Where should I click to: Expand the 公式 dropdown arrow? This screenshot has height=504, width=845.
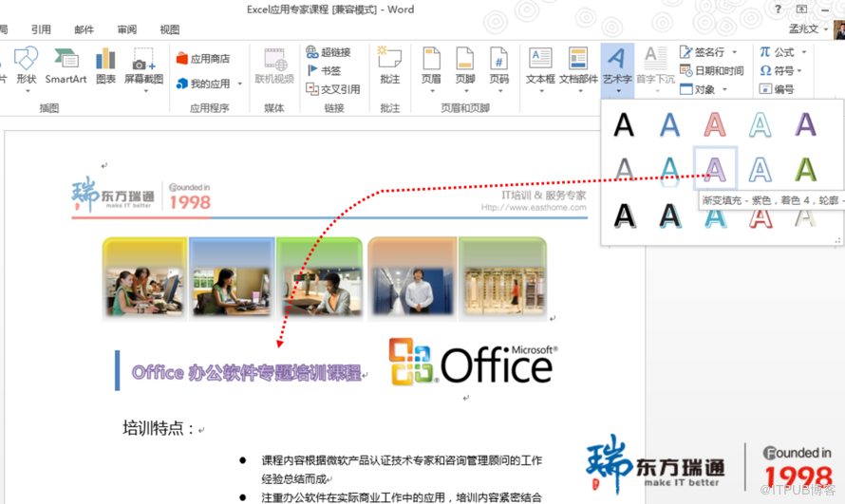804,52
